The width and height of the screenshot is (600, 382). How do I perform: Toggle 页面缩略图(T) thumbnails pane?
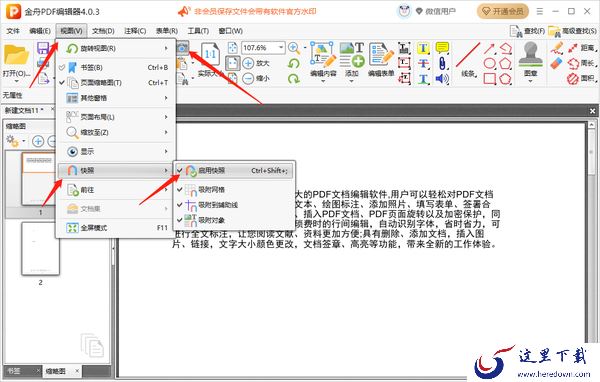tap(115, 83)
